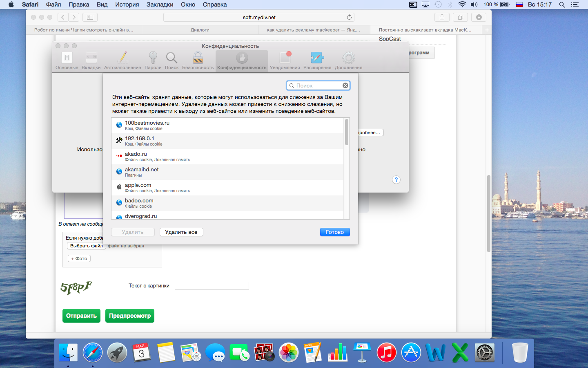Open the Security (Безопасность) preferences pane

198,61
